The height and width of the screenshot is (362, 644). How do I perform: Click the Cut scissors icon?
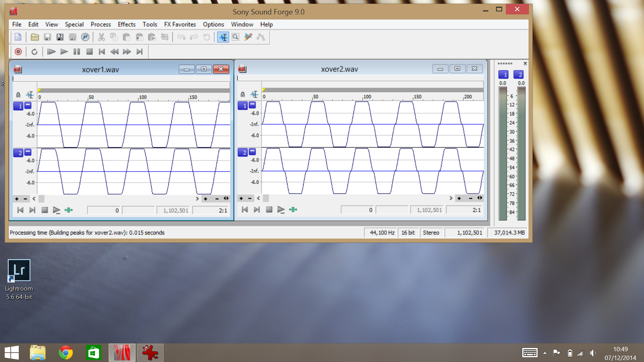(101, 37)
